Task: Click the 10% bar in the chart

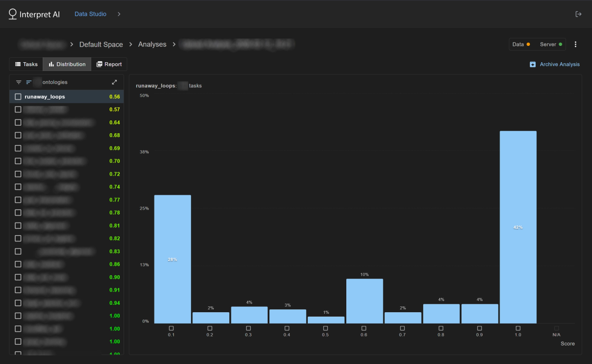Action: (x=365, y=301)
